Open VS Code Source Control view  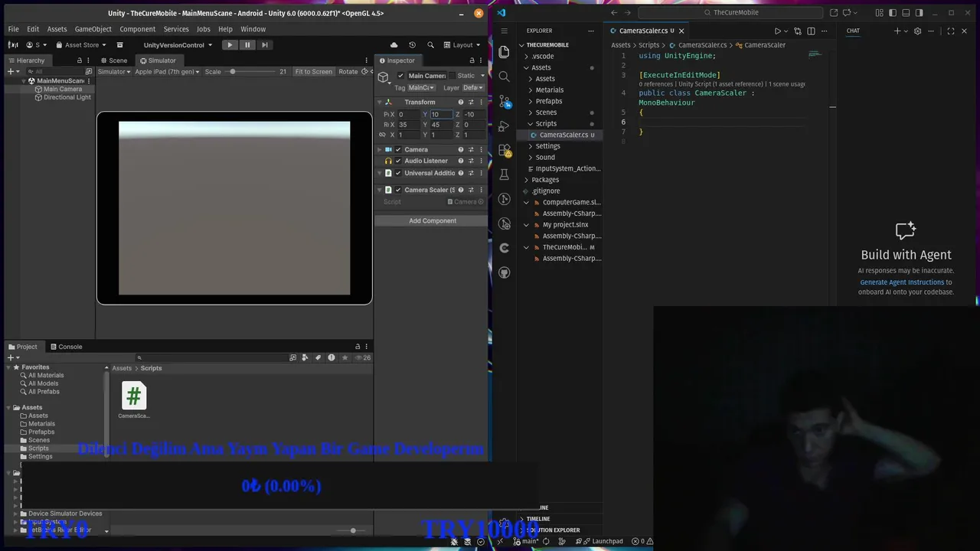pyautogui.click(x=504, y=101)
